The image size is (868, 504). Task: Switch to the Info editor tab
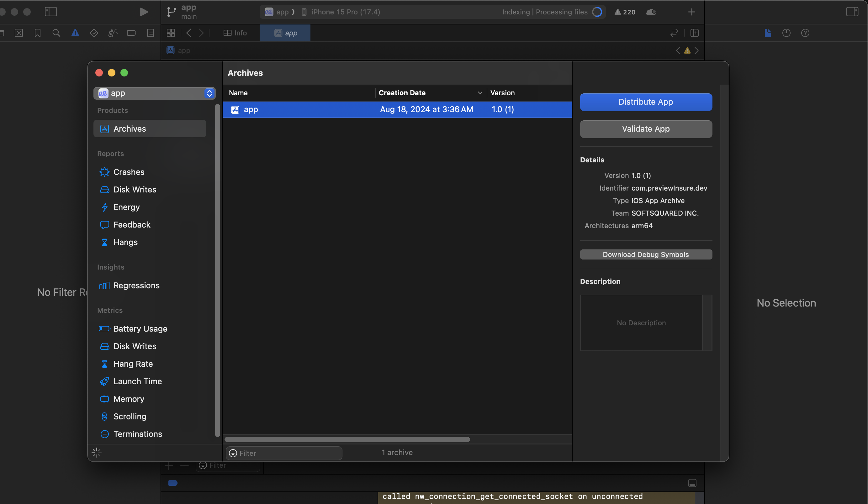pos(235,33)
